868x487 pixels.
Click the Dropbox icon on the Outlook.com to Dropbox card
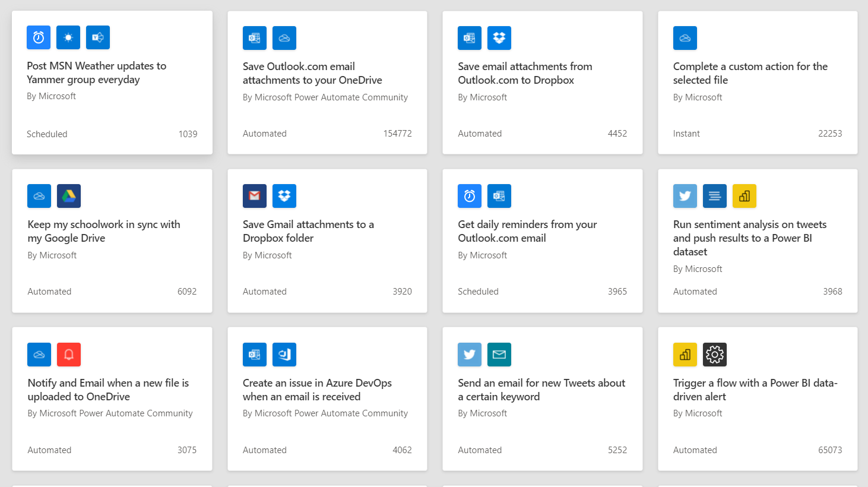click(x=499, y=38)
